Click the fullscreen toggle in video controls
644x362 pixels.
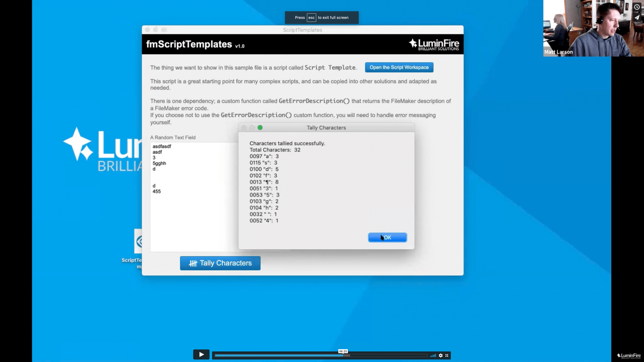click(x=447, y=355)
